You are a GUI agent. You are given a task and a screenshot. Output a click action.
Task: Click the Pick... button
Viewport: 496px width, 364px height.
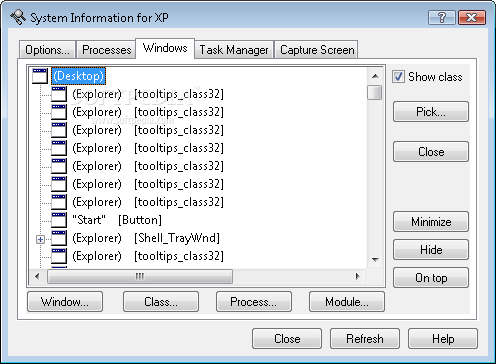[x=431, y=112]
